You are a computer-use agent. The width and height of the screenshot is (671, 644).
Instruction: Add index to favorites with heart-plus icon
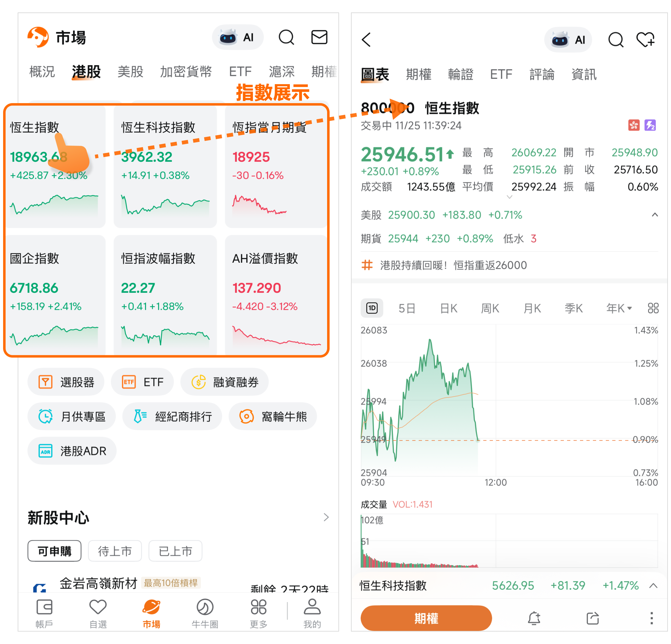[645, 40]
